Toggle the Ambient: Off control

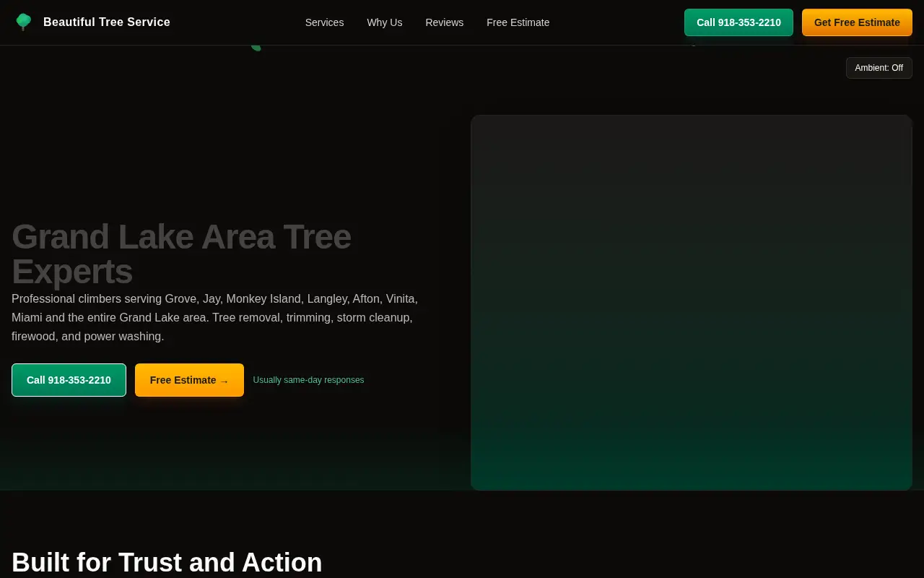click(879, 68)
